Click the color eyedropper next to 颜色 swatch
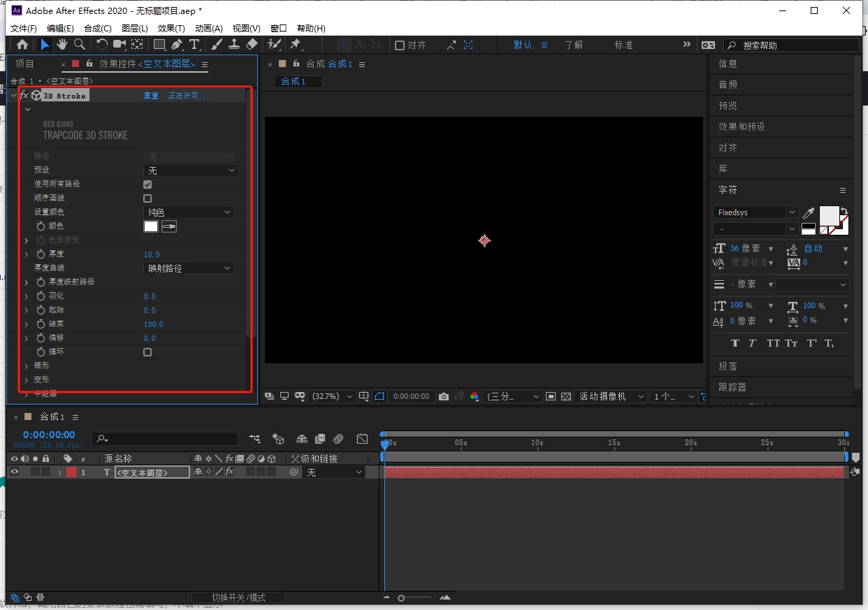This screenshot has width=868, height=610. pyautogui.click(x=169, y=226)
